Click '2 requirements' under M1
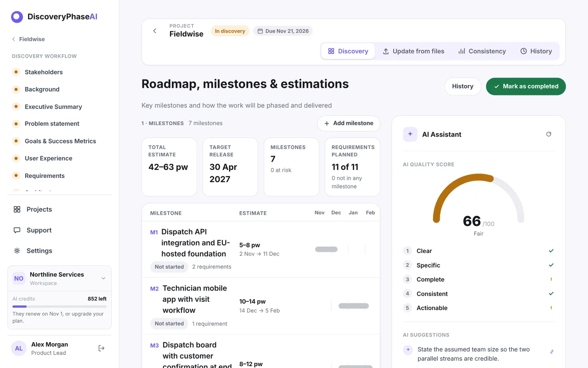588x368 pixels. coord(212,267)
